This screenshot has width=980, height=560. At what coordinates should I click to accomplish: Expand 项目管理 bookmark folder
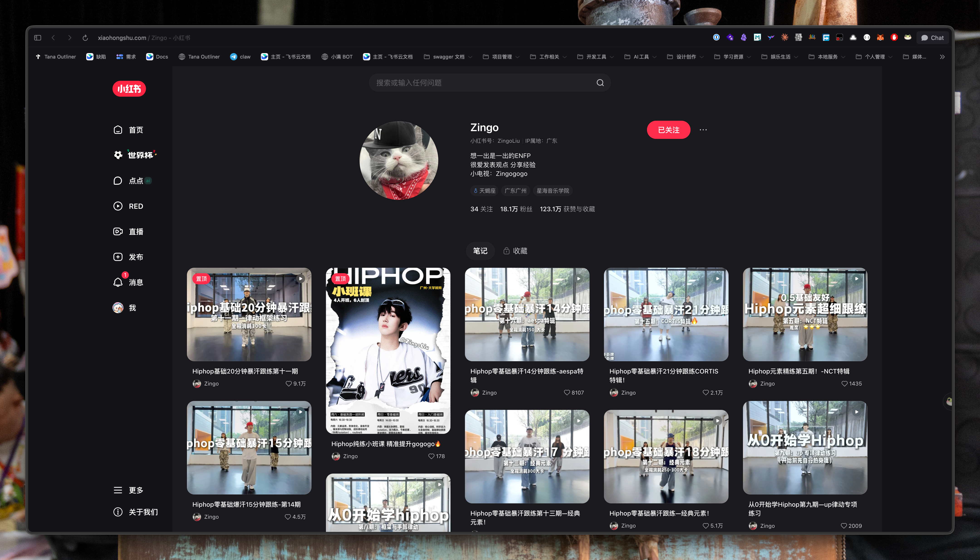(x=501, y=56)
